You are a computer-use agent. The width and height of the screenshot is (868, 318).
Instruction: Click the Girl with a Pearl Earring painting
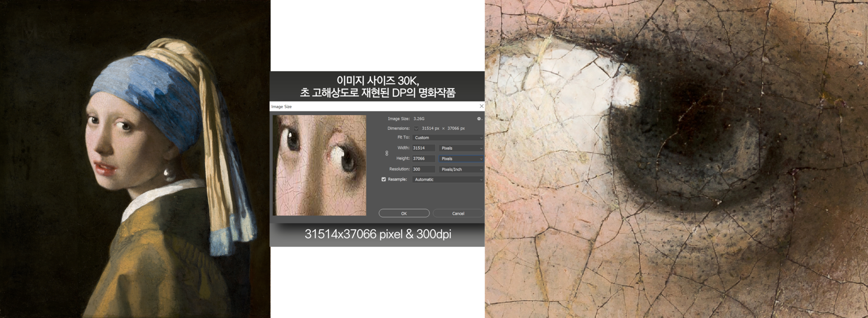tap(135, 159)
